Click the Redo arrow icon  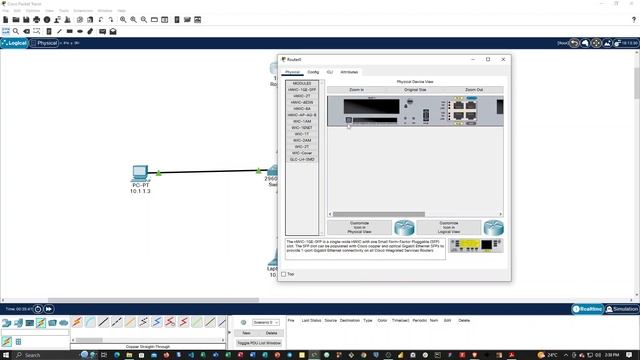[x=111, y=20]
